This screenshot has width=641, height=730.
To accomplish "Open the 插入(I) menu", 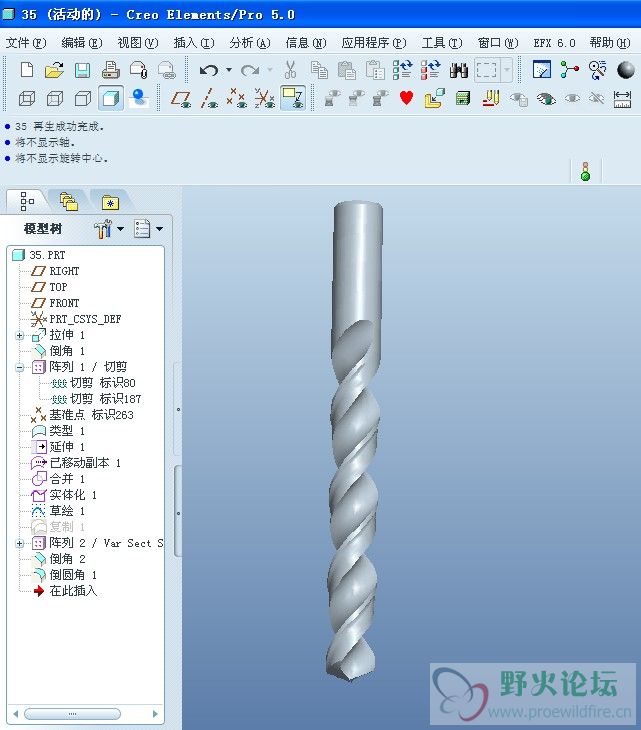I will pyautogui.click(x=194, y=43).
